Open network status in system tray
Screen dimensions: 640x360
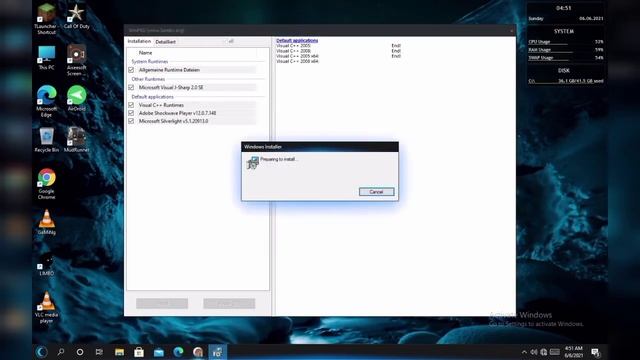544,352
